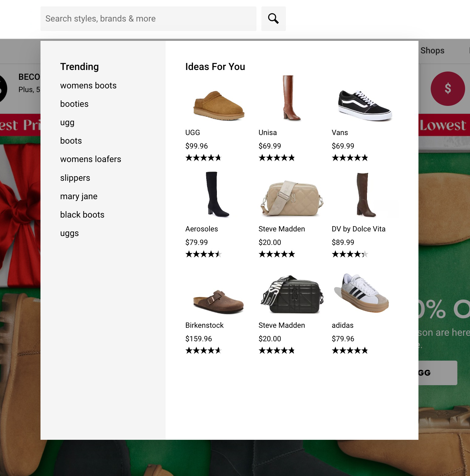
Task: Click the 'ugg' trending term
Action: point(67,122)
